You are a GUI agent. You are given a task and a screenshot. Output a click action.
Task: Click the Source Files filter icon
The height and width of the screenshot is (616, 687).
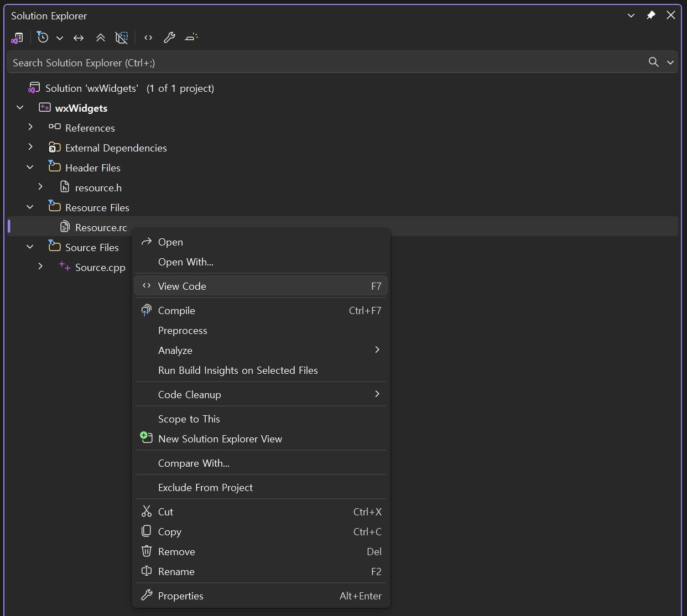tap(54, 246)
